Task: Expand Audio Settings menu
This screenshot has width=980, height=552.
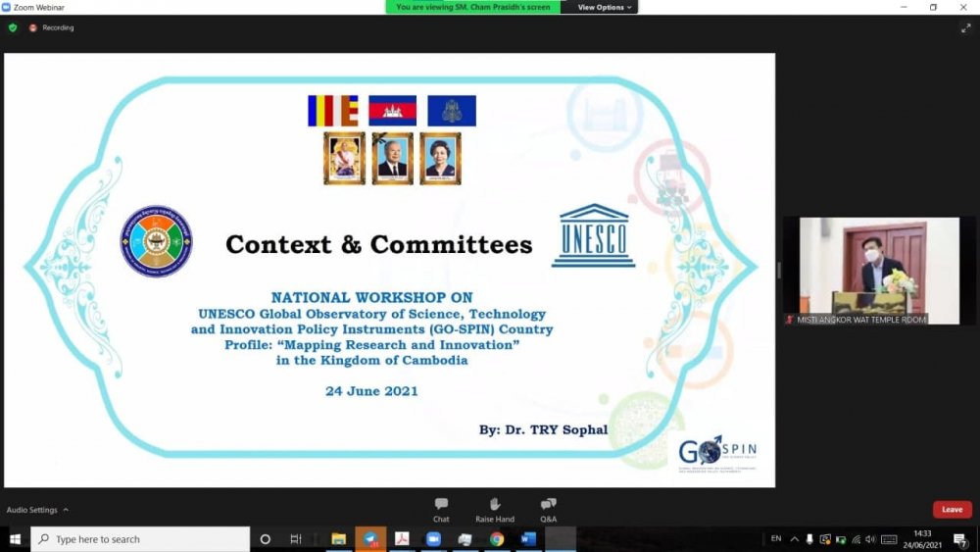Action: click(x=37, y=510)
